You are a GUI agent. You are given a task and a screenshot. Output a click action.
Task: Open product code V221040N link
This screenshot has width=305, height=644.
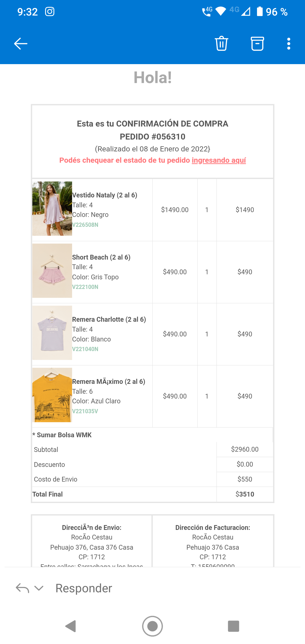coord(85,349)
